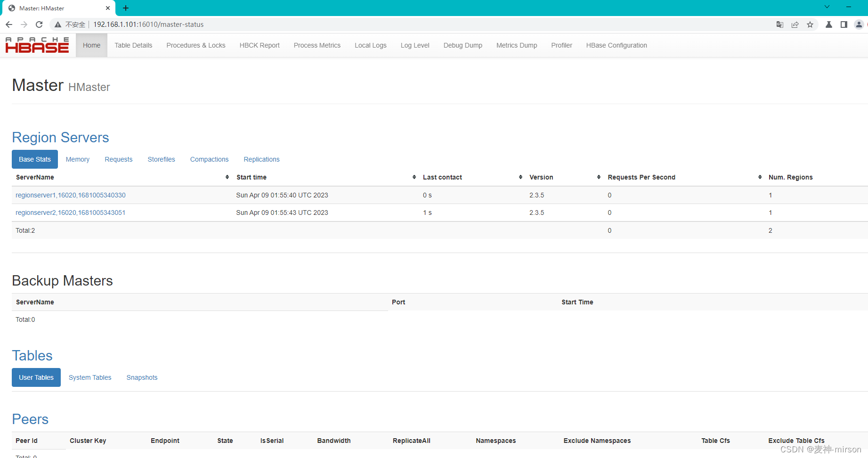Open the browser side panel icon
Image resolution: width=868 pixels, height=458 pixels.
pos(844,25)
